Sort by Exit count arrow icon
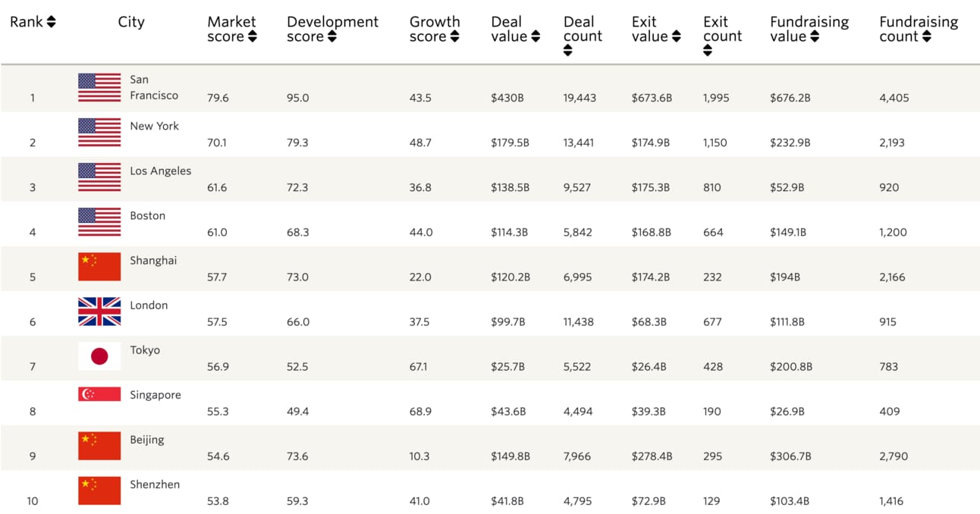Screen dimensions: 980x514 [x=708, y=51]
